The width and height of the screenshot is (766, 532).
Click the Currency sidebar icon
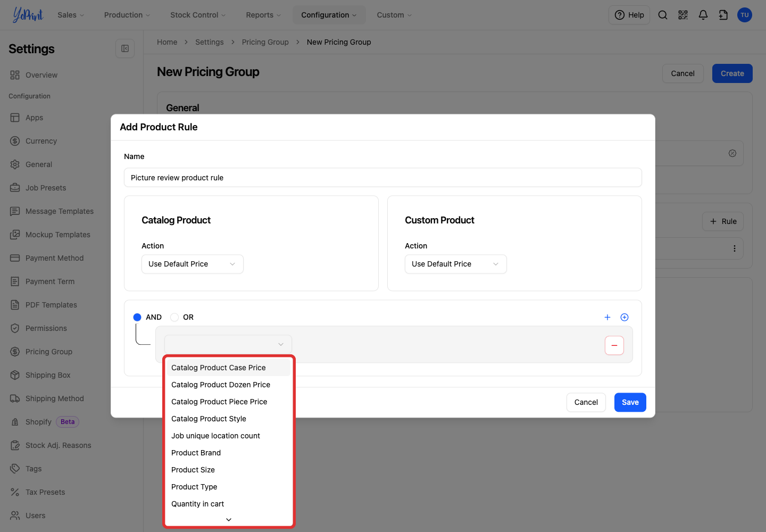(x=15, y=141)
